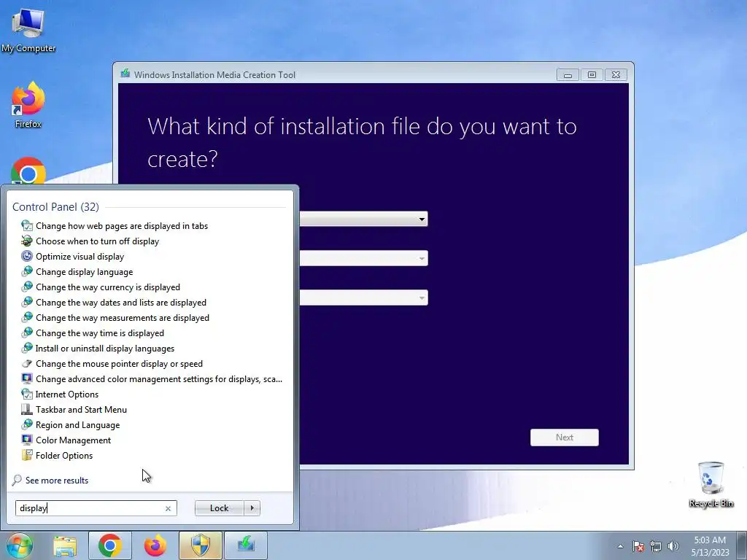Viewport: 747px width, 560px height.
Task: Click the Lock button
Action: coord(219,508)
